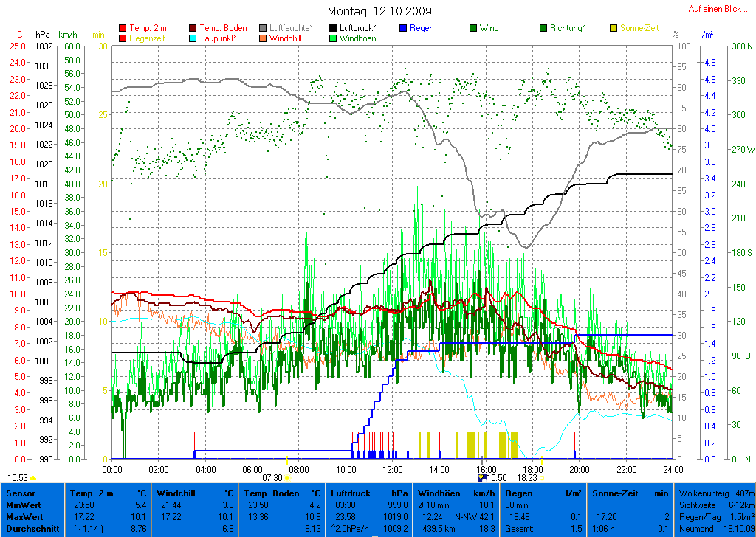The image size is (756, 537).
Task: Click the gray Luftfeuchte legend square
Action: coord(264,29)
